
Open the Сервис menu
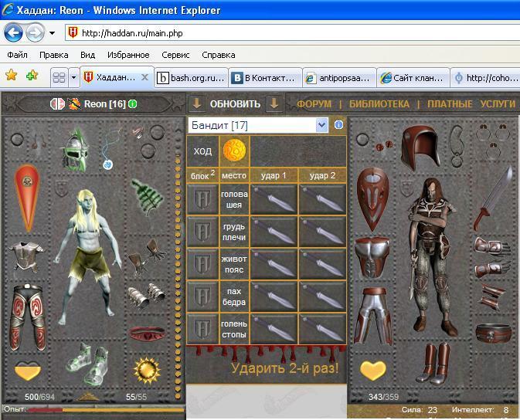click(x=175, y=55)
